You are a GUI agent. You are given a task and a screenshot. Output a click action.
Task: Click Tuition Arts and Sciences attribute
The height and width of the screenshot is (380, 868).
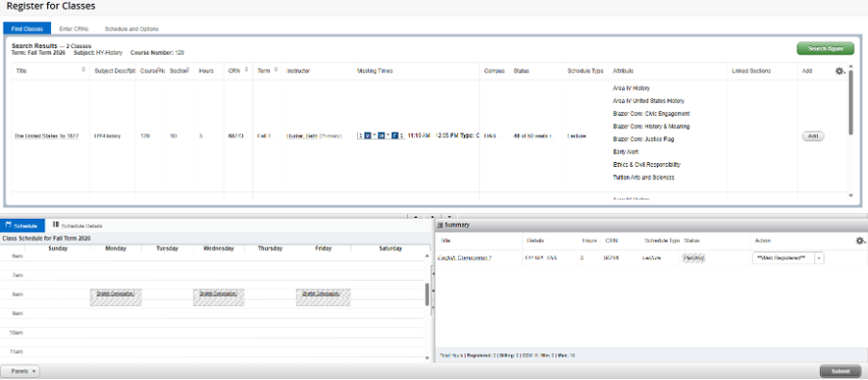pos(643,177)
